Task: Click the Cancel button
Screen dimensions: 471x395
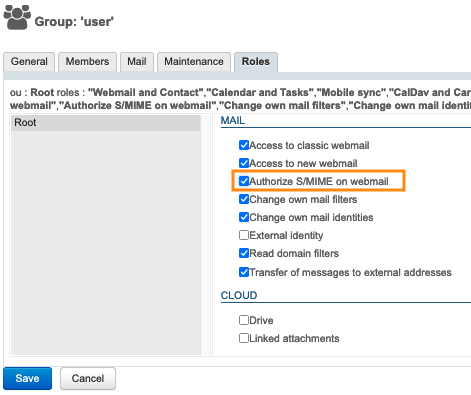Action: (88, 378)
